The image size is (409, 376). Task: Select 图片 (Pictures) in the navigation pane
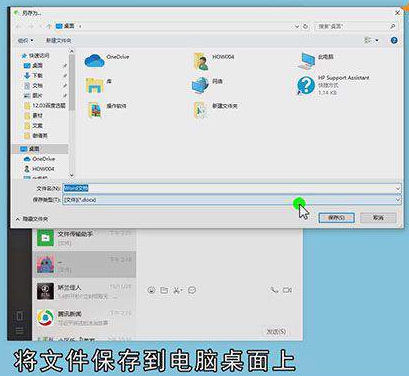[33, 96]
